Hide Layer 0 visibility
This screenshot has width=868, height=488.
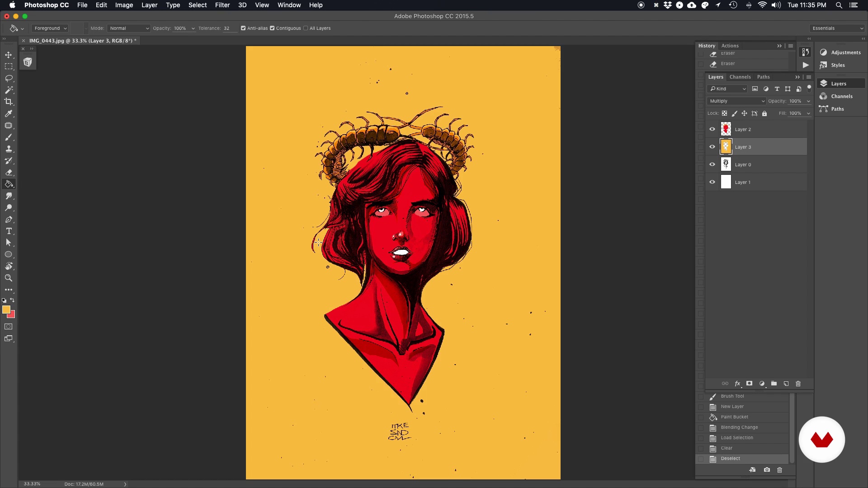[712, 164]
